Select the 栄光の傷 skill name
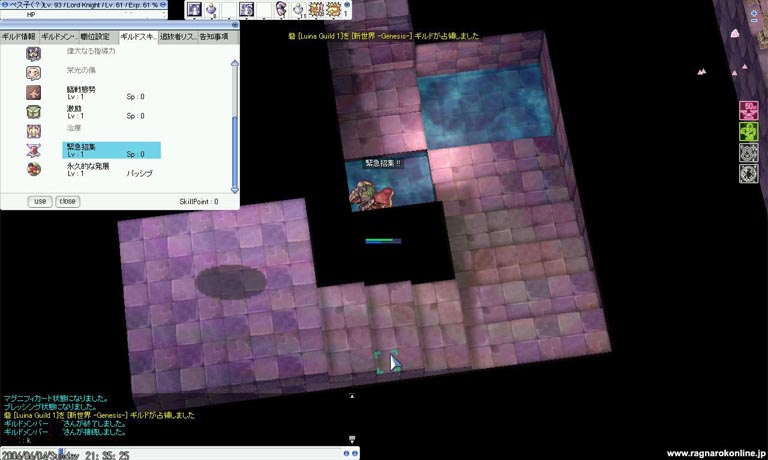 (x=81, y=70)
